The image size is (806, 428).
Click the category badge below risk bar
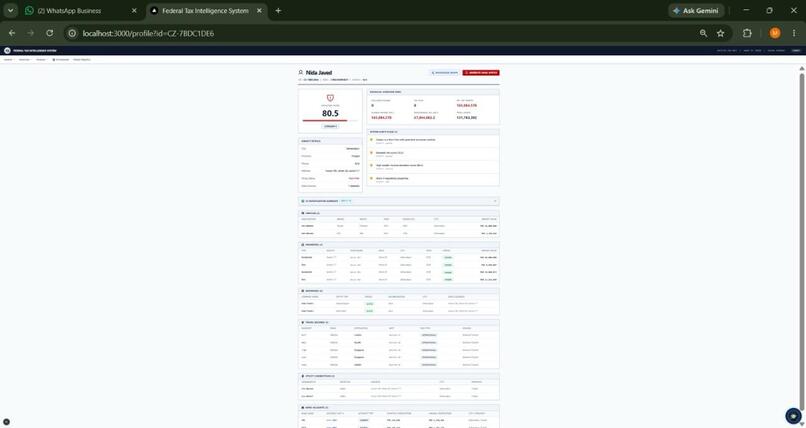click(330, 126)
